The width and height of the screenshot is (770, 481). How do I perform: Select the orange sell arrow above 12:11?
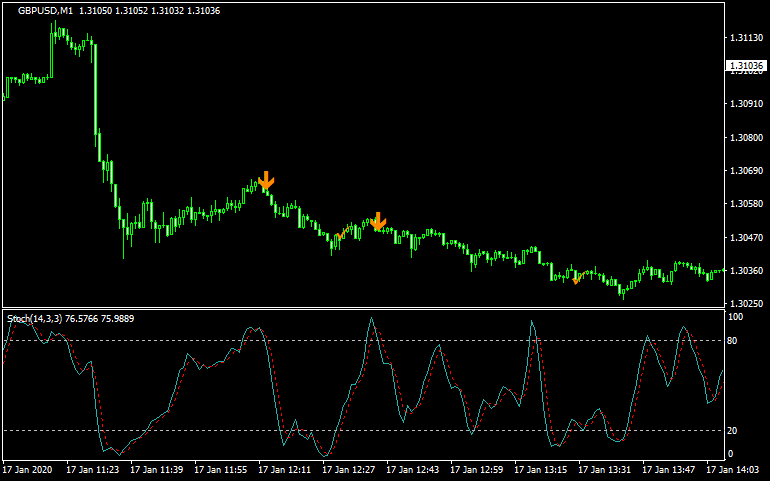click(x=266, y=180)
